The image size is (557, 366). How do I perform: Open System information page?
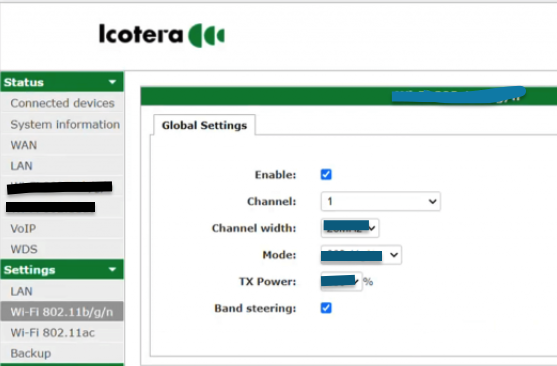[x=62, y=124]
